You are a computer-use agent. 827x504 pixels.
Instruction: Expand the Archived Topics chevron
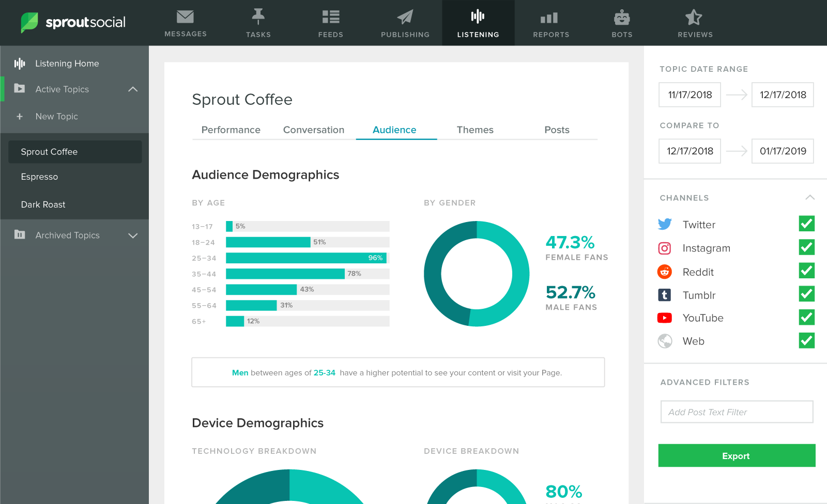pyautogui.click(x=133, y=235)
